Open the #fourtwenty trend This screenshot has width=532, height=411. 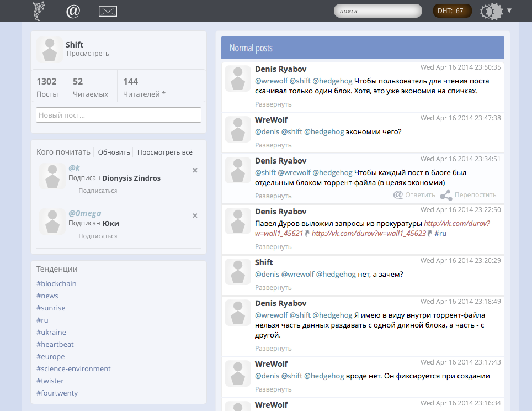click(57, 393)
